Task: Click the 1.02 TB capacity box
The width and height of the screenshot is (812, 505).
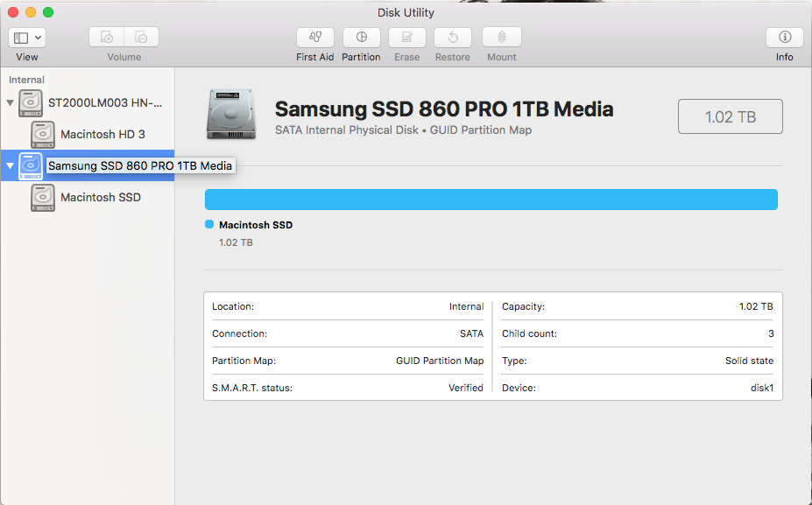Action: (x=731, y=116)
